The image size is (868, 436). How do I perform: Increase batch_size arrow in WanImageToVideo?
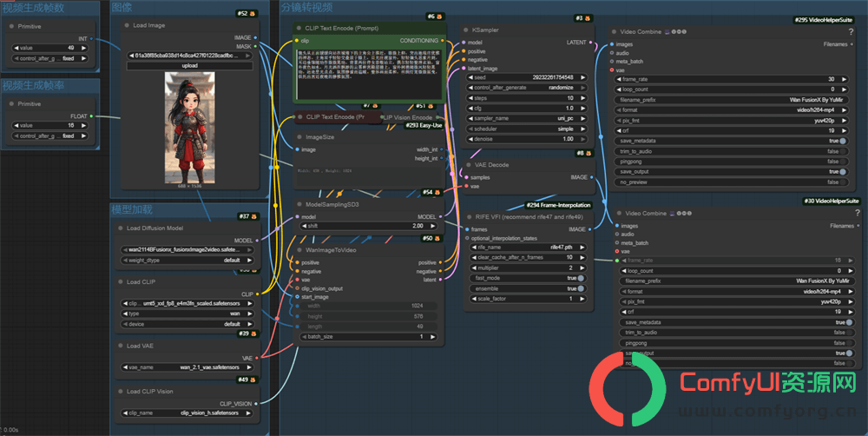(433, 337)
